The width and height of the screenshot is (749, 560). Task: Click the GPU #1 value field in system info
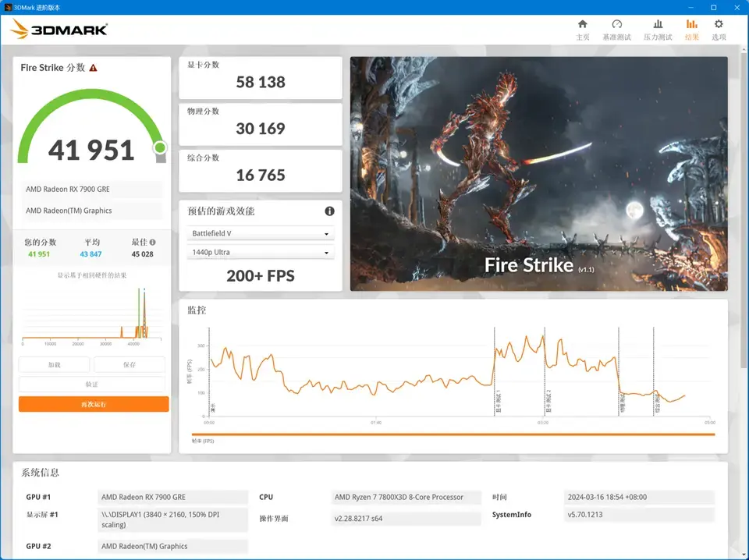coord(173,497)
